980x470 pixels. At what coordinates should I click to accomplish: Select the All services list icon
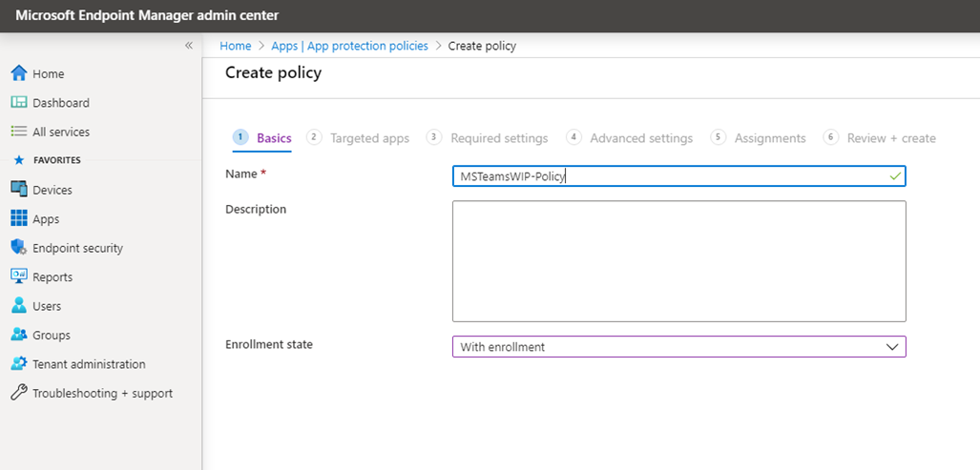pos(19,132)
